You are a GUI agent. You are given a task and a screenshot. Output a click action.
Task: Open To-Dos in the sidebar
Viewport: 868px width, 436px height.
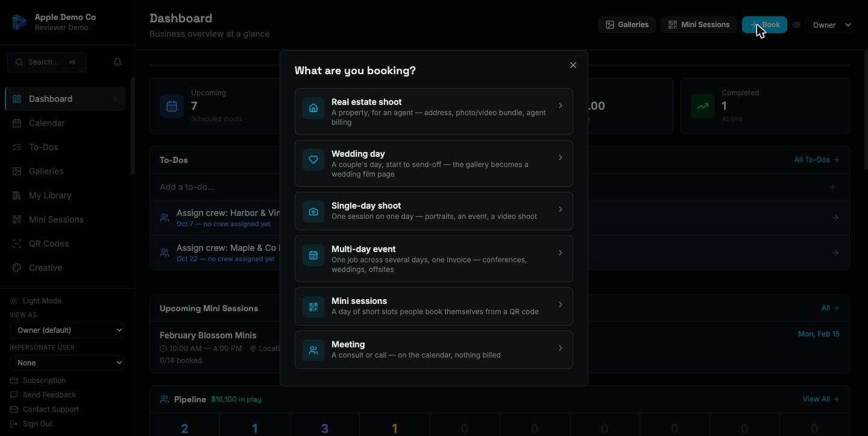pos(65,147)
